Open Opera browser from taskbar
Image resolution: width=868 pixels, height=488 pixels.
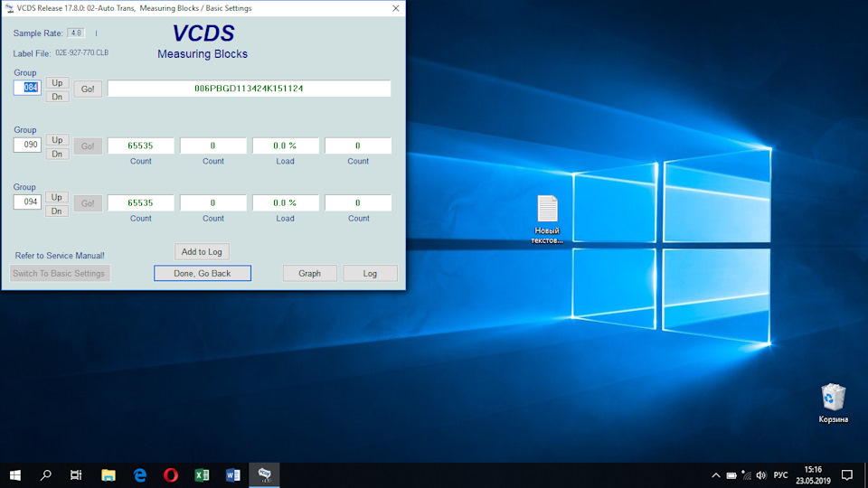pos(171,474)
